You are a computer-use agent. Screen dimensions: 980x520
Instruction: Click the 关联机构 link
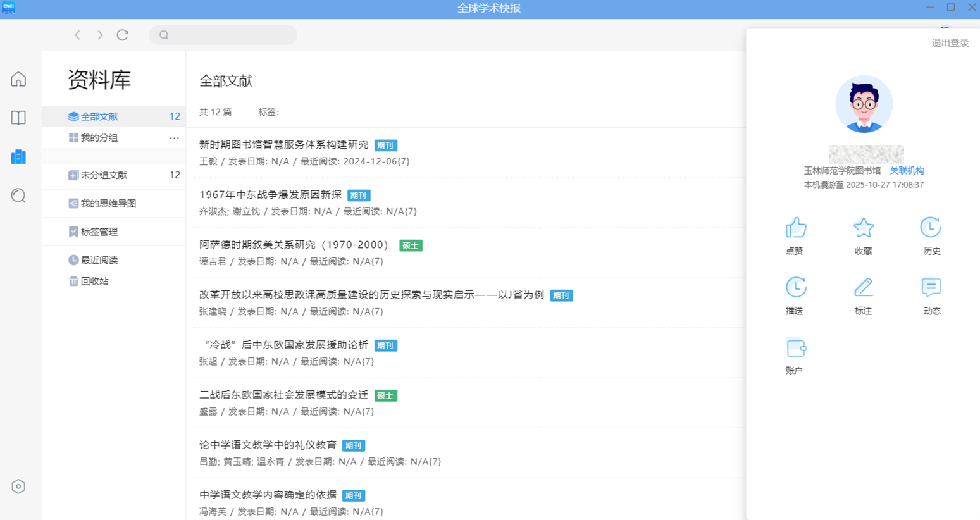tap(907, 171)
